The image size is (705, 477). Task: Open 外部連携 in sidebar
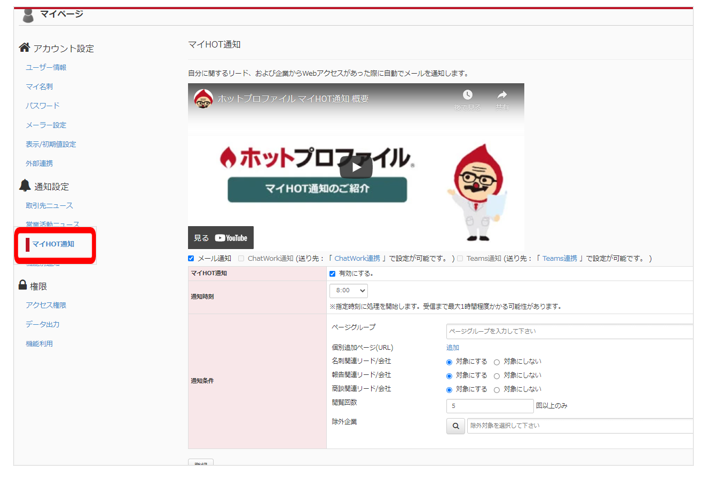[x=39, y=163]
